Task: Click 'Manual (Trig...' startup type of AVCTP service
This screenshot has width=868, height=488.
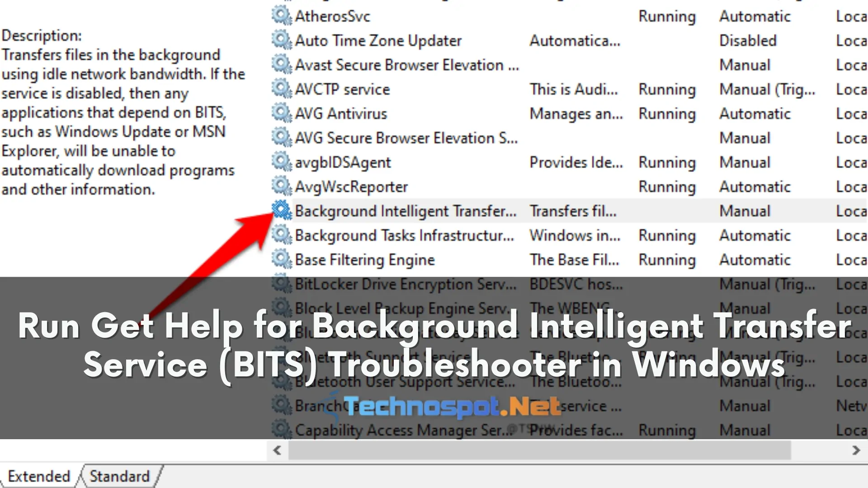Action: (767, 90)
